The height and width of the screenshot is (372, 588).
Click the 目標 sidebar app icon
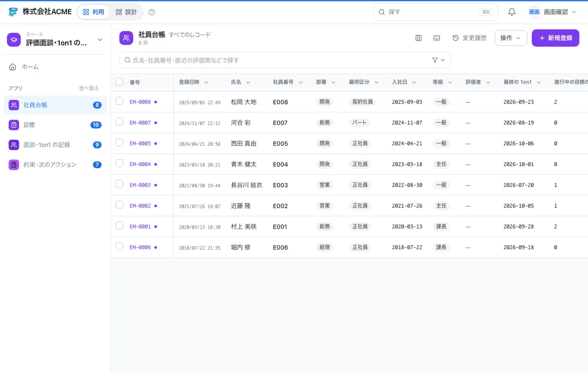pos(14,125)
